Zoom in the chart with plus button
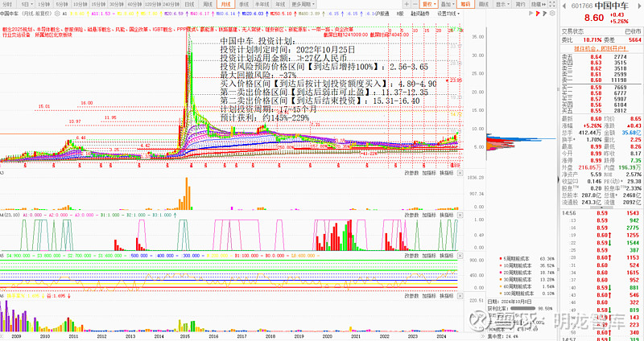The width and height of the screenshot is (644, 341). point(407,4)
